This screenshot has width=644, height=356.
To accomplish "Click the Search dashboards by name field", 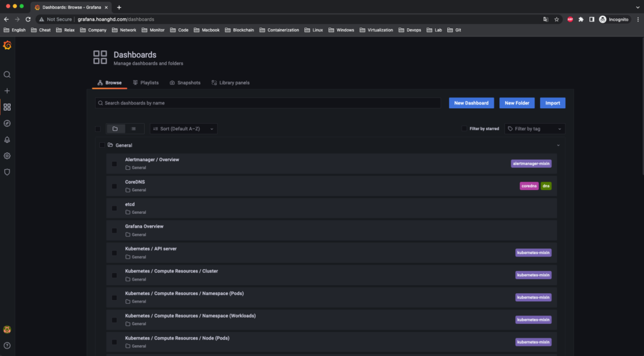I will click(x=268, y=103).
